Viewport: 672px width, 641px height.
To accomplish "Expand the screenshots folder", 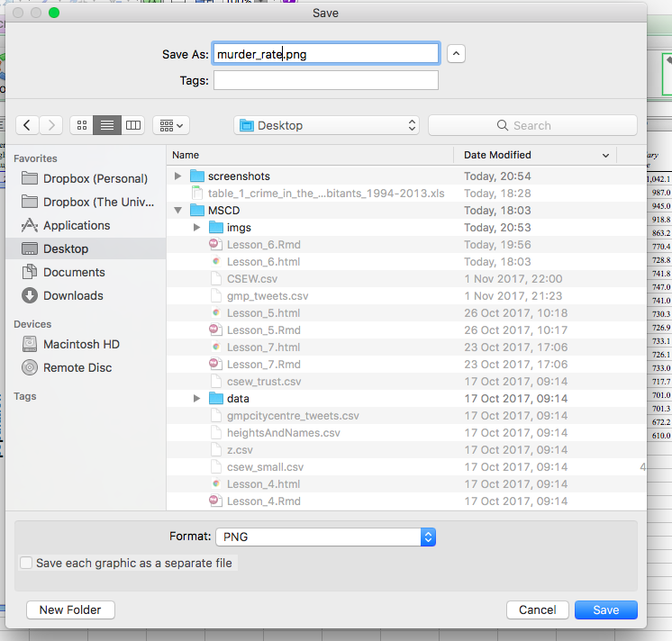I will pyautogui.click(x=178, y=176).
